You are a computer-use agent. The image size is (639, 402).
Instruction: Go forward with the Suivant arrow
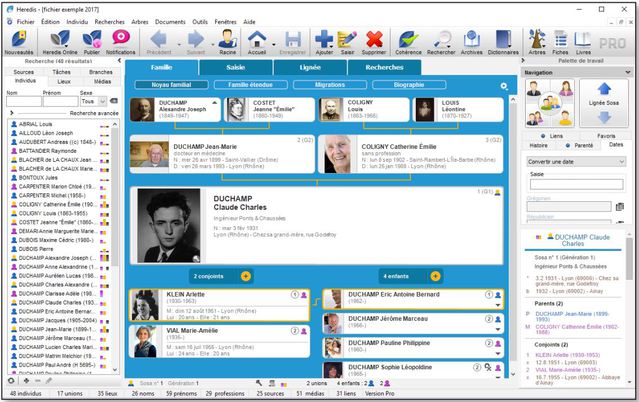pos(196,42)
